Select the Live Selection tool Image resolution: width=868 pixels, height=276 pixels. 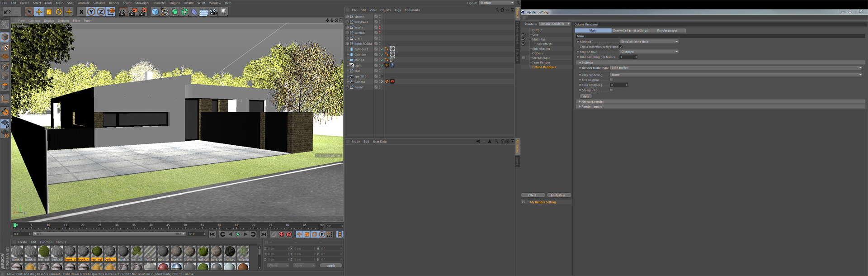[29, 12]
